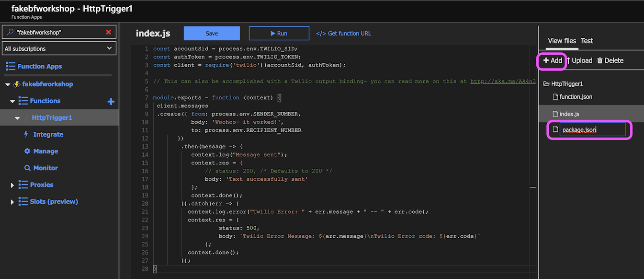
Task: Click the Slots (preview) list icon
Action: [23, 201]
